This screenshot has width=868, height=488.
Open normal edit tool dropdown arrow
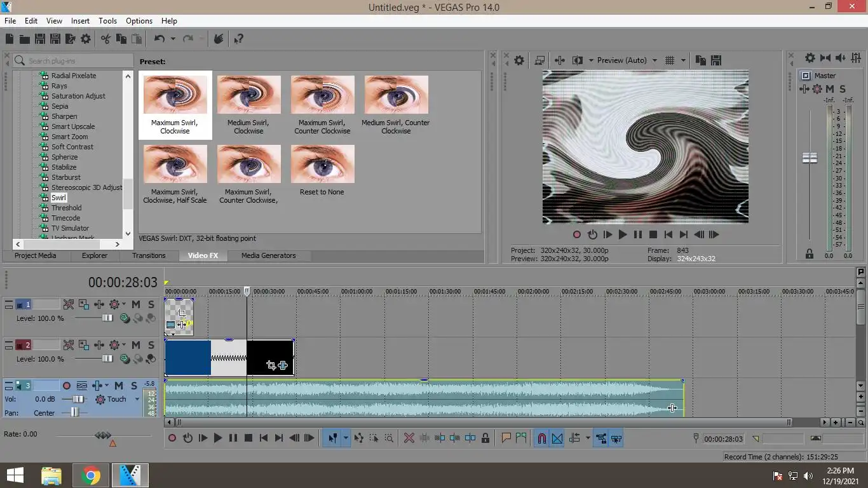(x=346, y=438)
